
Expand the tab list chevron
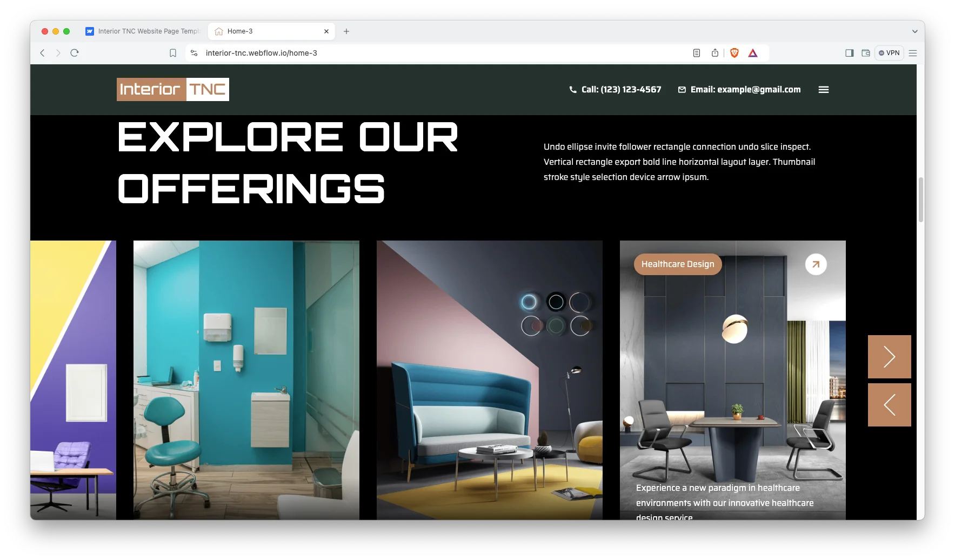point(914,31)
